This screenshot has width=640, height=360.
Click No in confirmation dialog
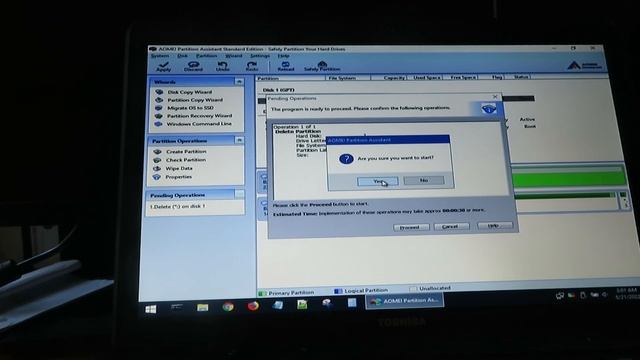pyautogui.click(x=424, y=180)
